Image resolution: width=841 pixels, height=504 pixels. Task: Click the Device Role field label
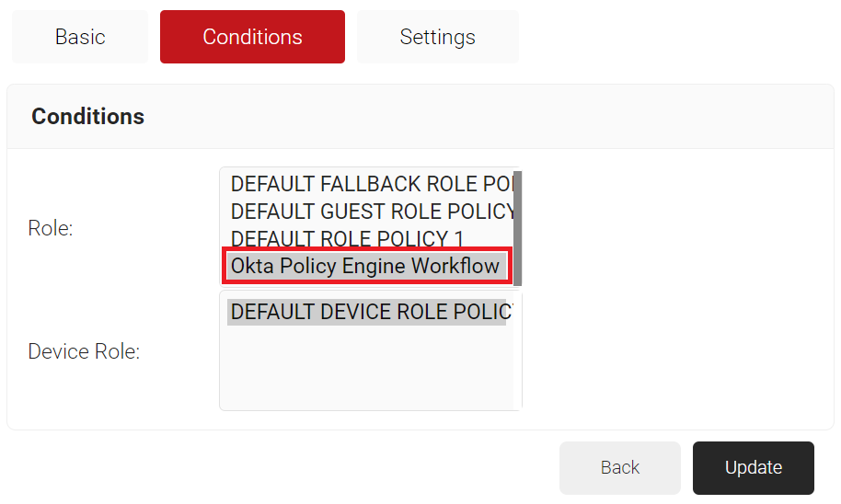coord(84,351)
